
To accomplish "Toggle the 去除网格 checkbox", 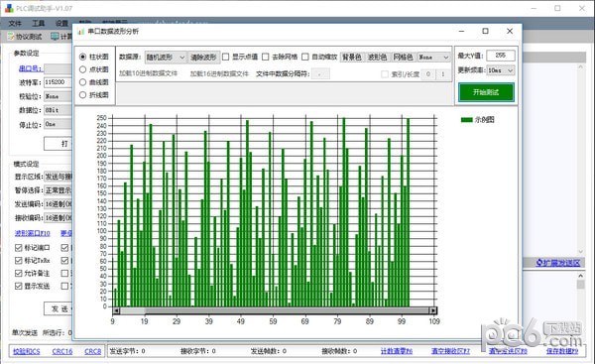I will 266,57.
